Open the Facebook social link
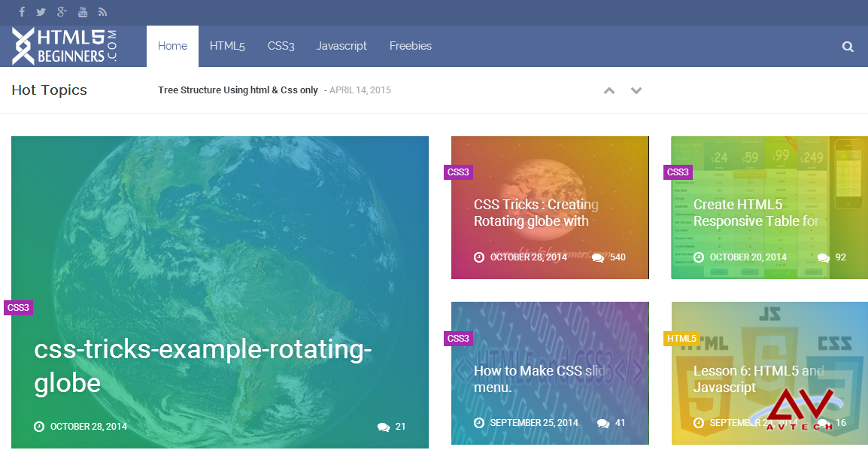 coord(22,11)
